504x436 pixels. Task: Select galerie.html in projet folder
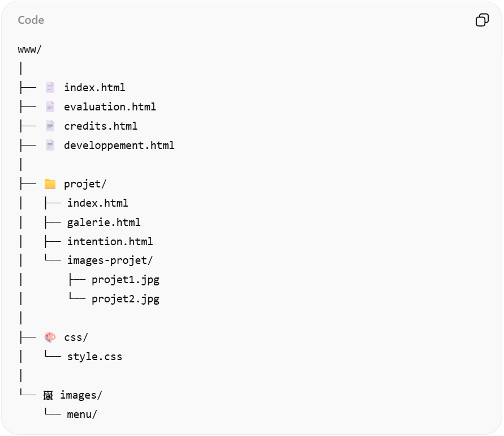104,222
